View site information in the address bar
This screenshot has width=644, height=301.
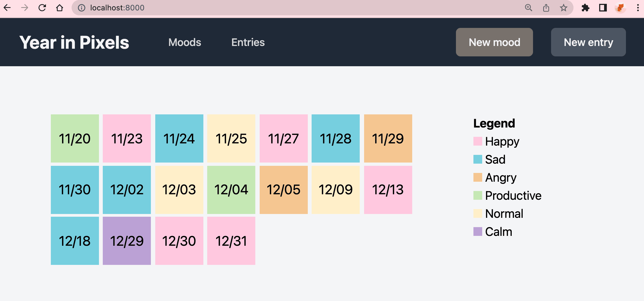tap(81, 8)
